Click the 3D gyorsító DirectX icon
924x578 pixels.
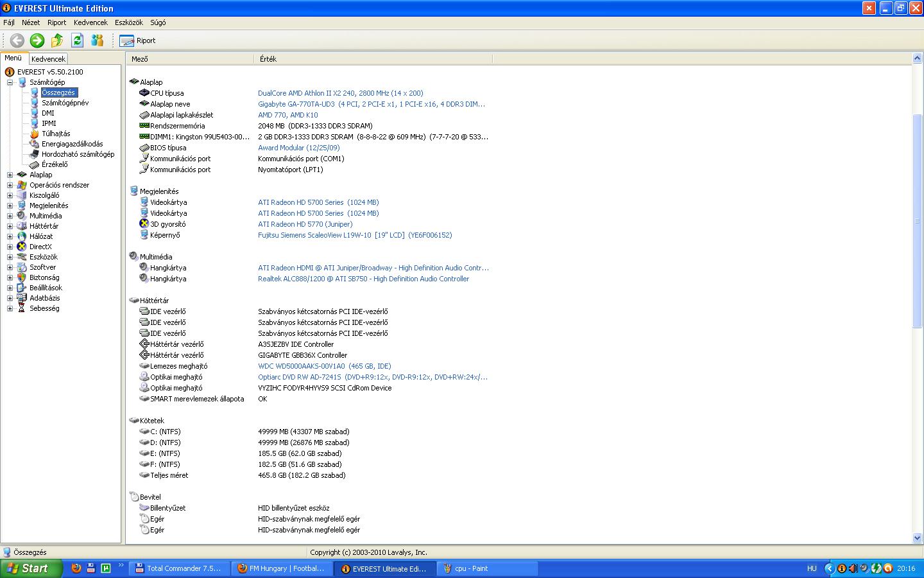[144, 224]
